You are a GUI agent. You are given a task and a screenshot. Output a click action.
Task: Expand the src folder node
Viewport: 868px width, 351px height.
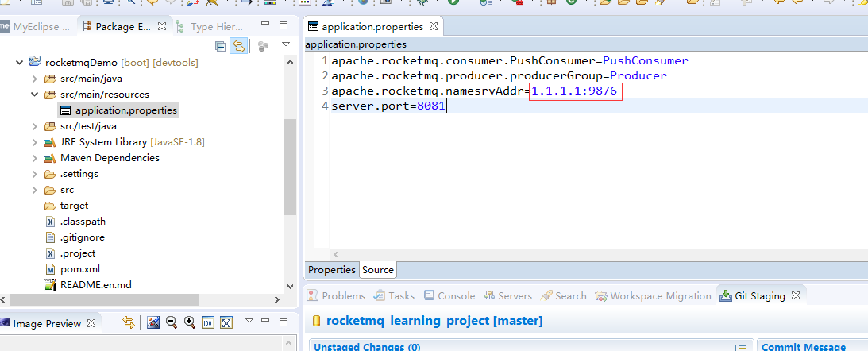tap(34, 190)
